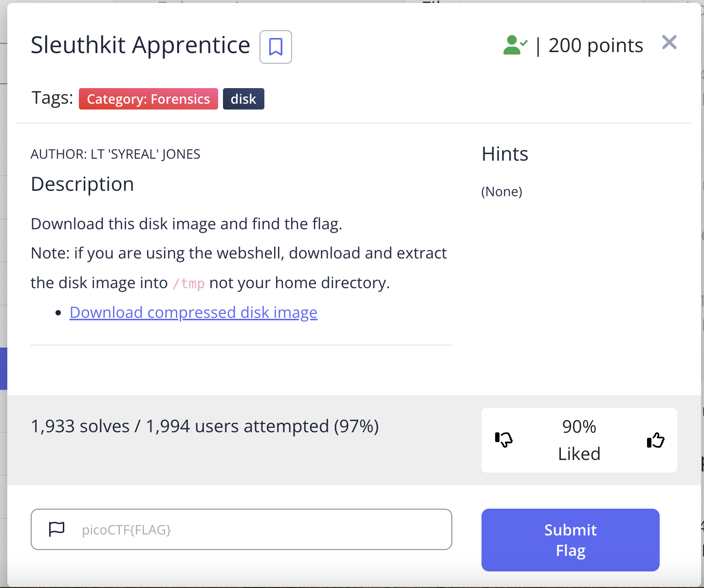
Task: Click the 200 points label
Action: [595, 45]
